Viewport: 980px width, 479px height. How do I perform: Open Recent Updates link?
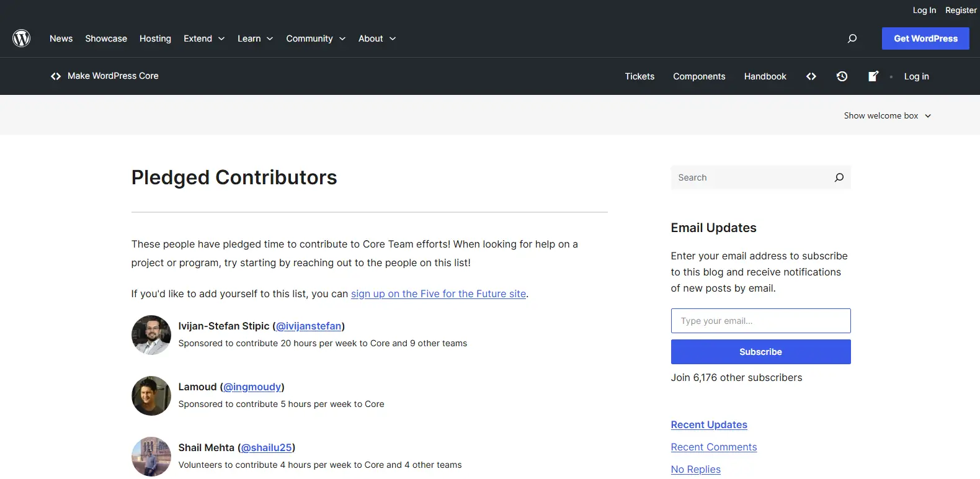click(709, 424)
